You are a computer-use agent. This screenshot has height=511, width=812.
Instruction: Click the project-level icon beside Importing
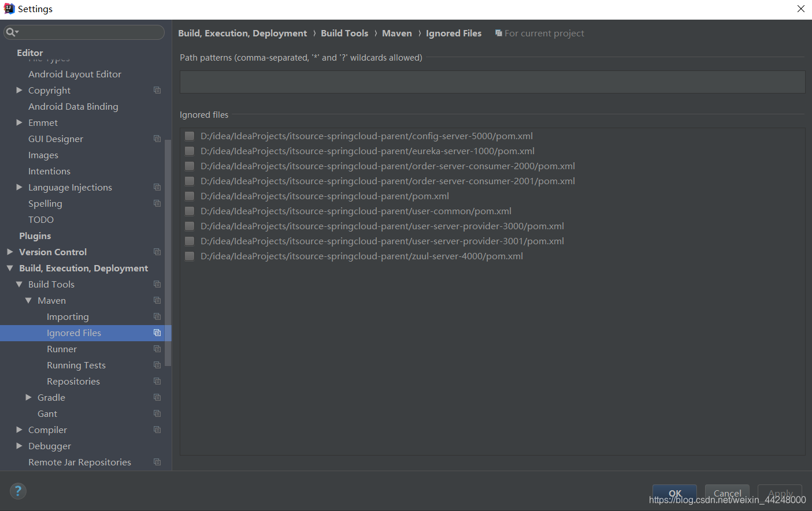(x=157, y=316)
